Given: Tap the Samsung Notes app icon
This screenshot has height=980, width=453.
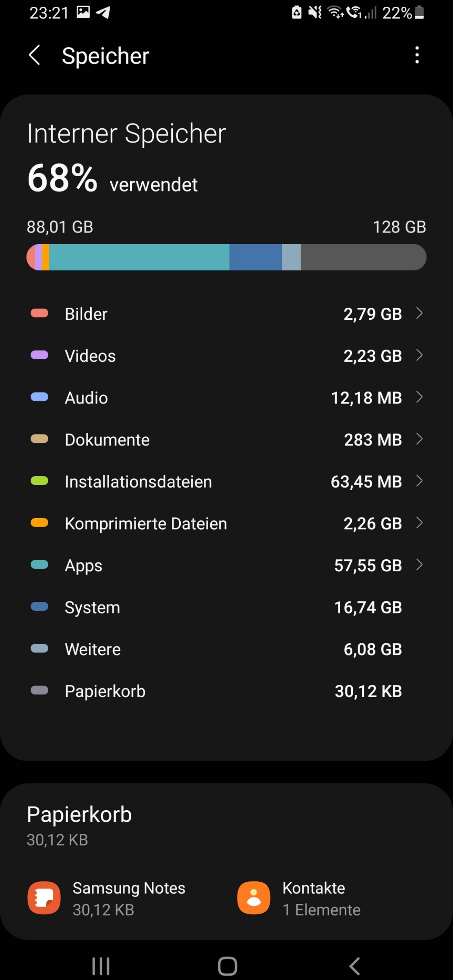Looking at the screenshot, I should tap(44, 898).
